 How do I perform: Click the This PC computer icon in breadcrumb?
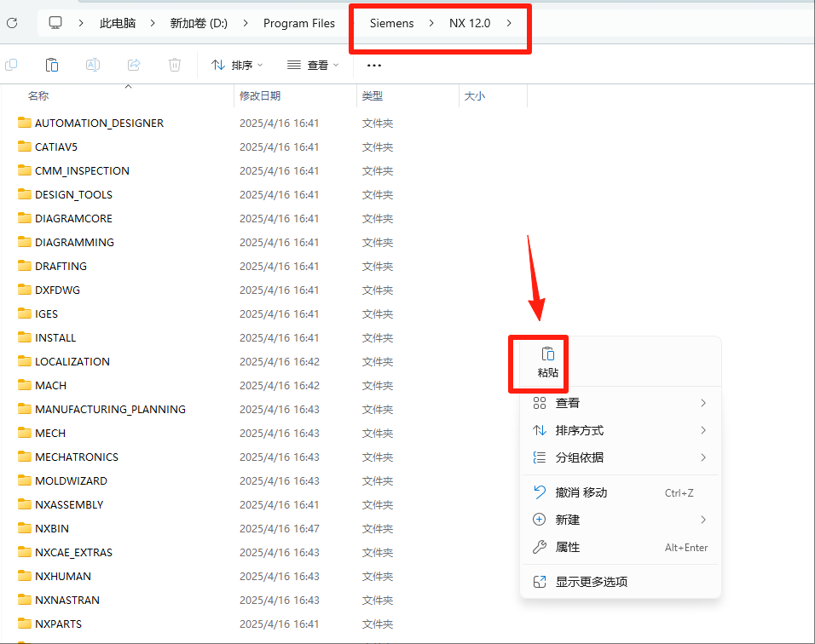pos(55,23)
